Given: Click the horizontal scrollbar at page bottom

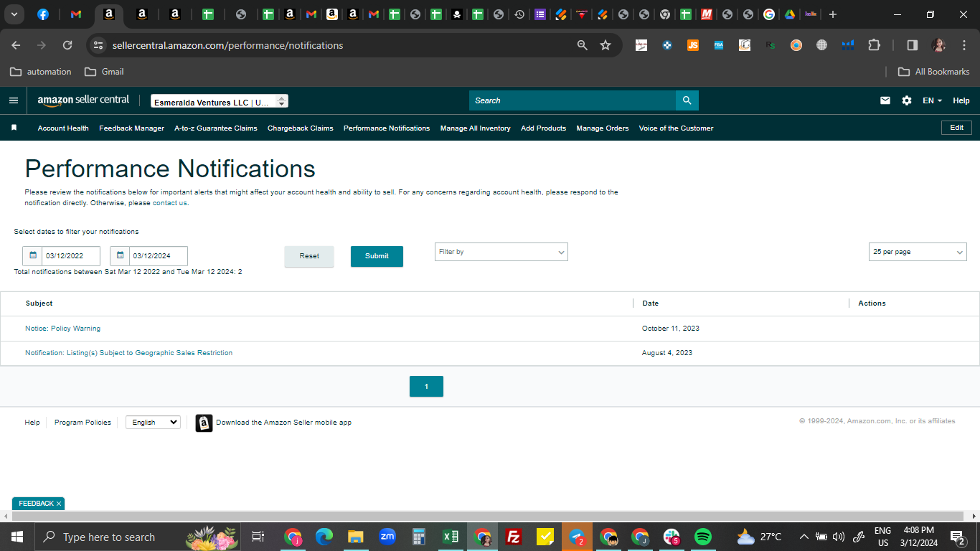Looking at the screenshot, I should [487, 517].
